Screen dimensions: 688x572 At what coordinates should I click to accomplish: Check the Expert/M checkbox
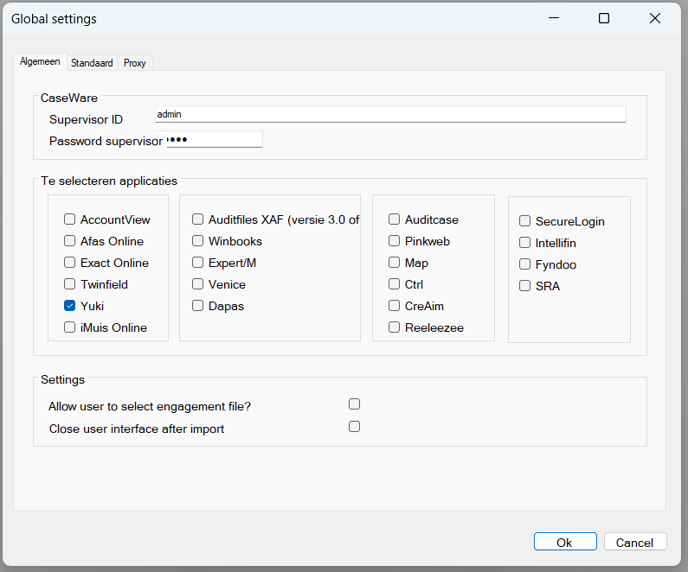pos(198,262)
